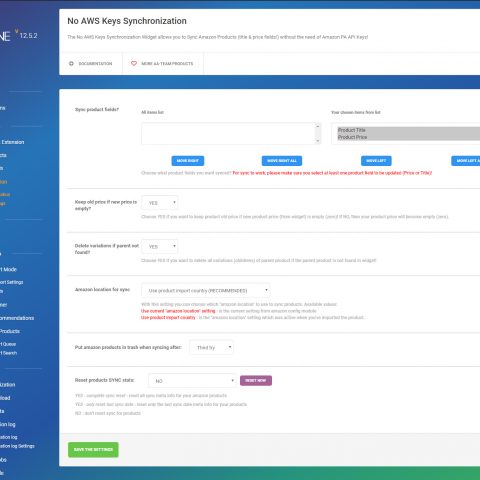This screenshot has height=480, width=480.
Task: Click the Move Left All button
Action: (x=466, y=161)
